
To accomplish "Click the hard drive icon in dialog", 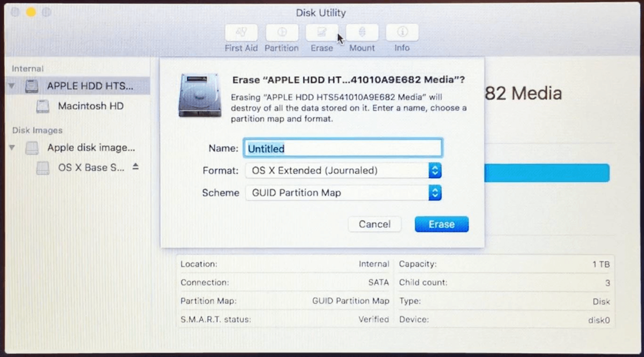I will 200,95.
